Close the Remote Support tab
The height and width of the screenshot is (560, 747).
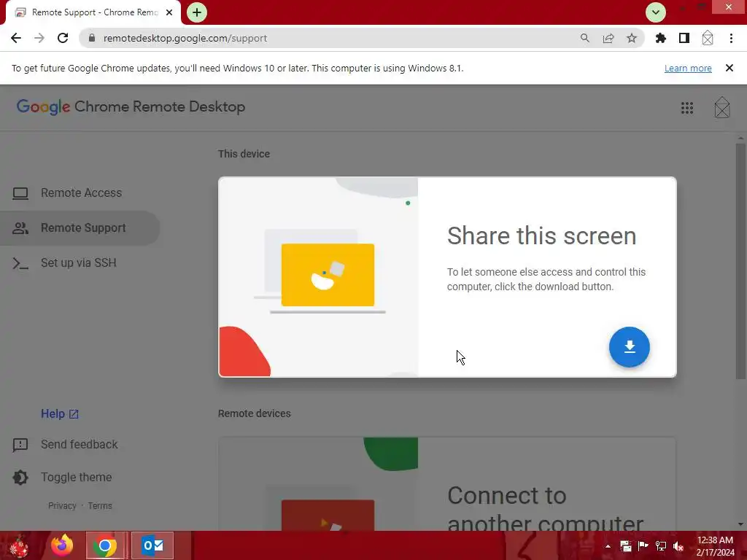[169, 12]
